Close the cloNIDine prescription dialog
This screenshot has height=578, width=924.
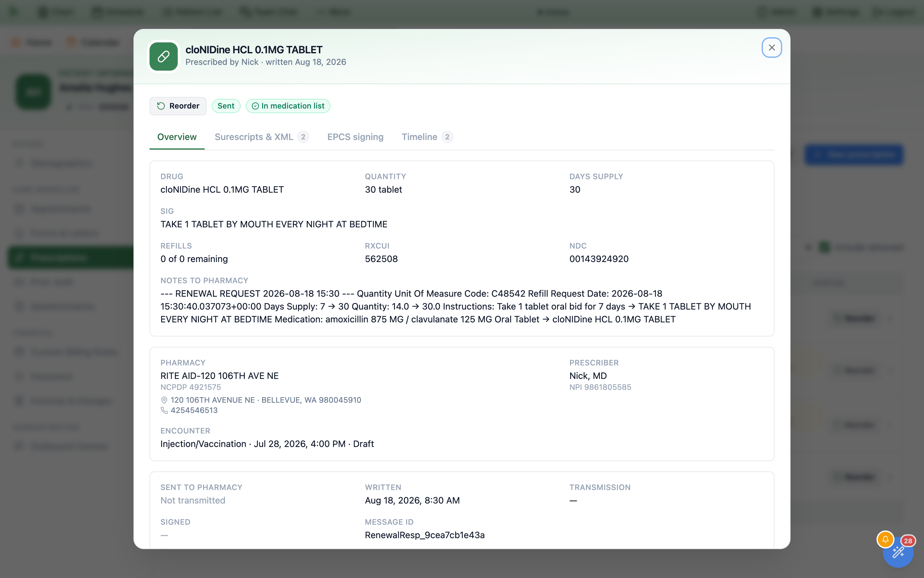(x=772, y=48)
